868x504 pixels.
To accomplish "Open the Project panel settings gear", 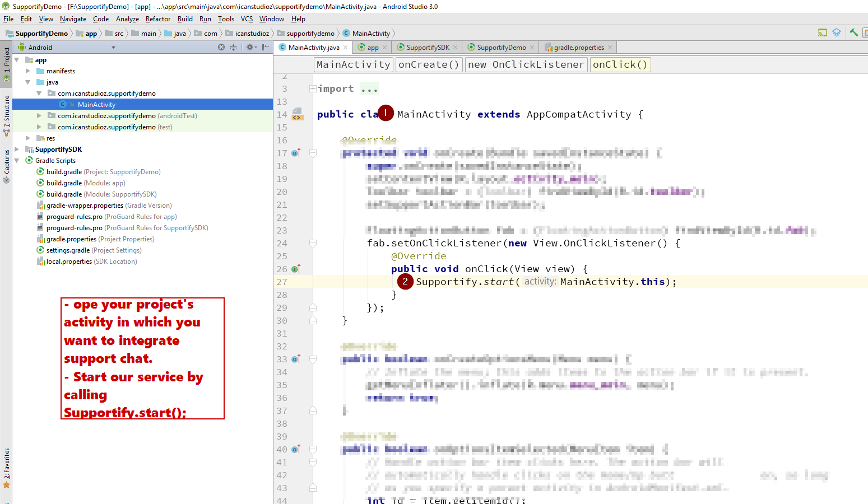I will coord(251,48).
